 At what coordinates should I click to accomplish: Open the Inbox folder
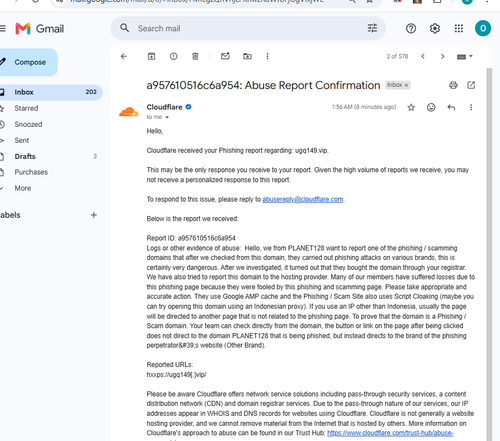tap(50, 92)
